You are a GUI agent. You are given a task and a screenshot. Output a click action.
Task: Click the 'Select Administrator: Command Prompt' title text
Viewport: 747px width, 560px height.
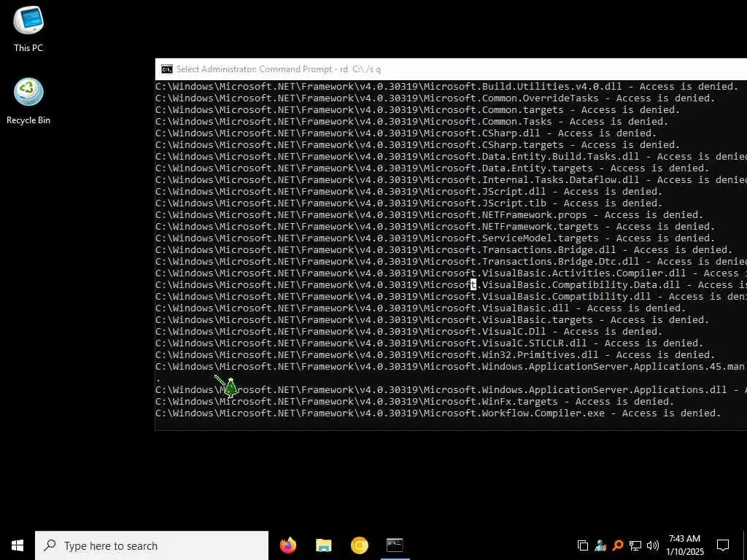278,69
